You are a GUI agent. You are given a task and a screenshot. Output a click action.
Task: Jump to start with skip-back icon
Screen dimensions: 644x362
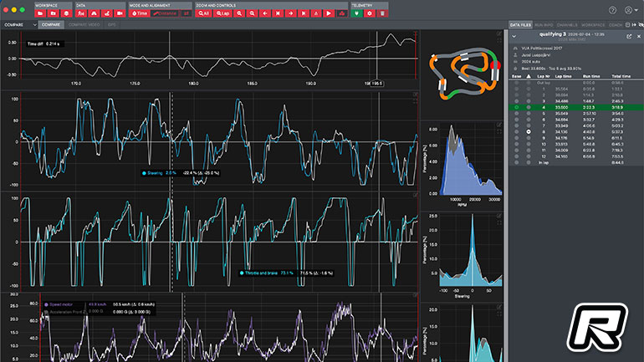pos(278,13)
